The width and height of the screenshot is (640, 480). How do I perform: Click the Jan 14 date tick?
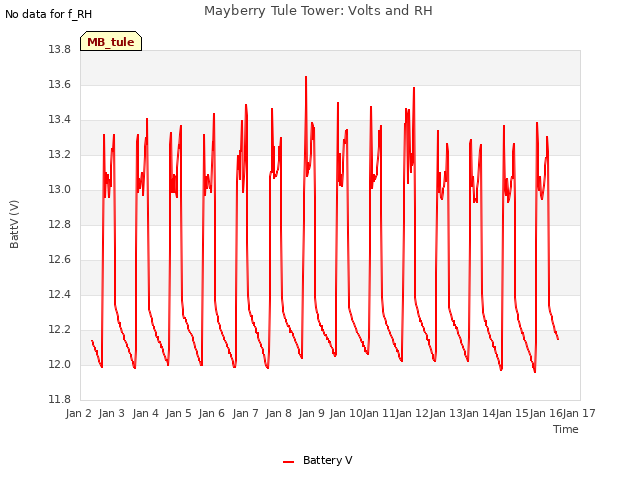coord(479,413)
